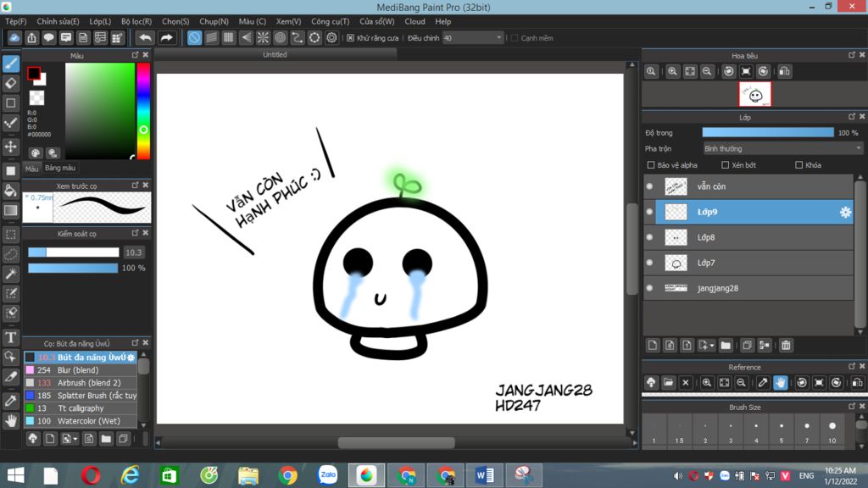Click the Undo arrow
The width and height of the screenshot is (868, 488).
click(145, 37)
